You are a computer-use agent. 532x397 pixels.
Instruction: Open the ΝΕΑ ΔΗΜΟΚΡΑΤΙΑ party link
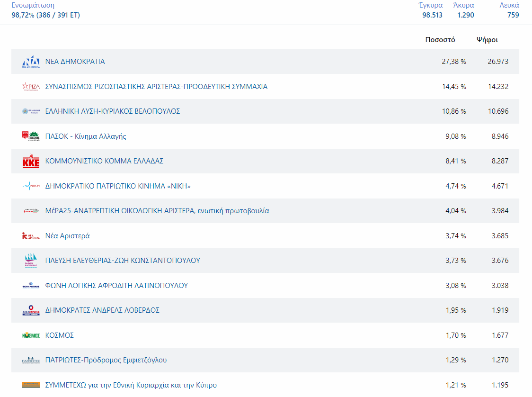pyautogui.click(x=75, y=62)
